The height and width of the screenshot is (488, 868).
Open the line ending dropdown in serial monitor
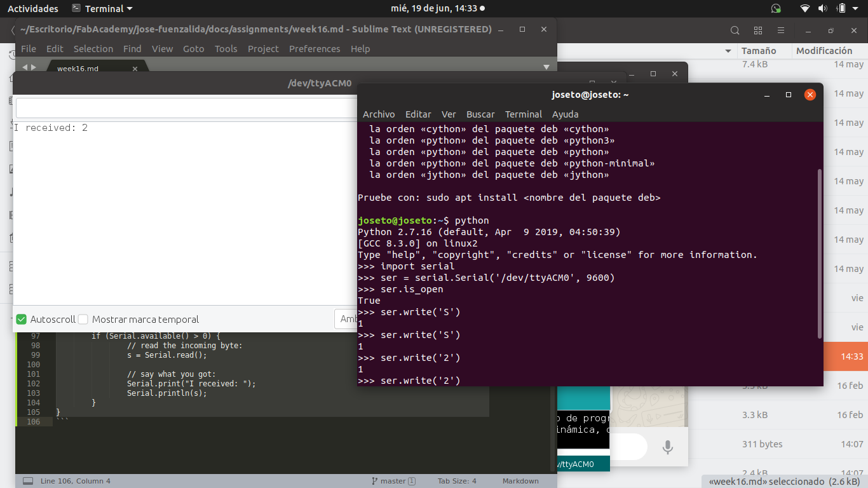pyautogui.click(x=346, y=319)
